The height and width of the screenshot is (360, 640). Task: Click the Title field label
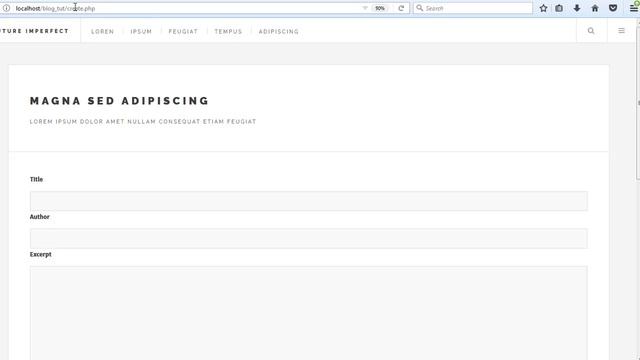[x=36, y=179]
